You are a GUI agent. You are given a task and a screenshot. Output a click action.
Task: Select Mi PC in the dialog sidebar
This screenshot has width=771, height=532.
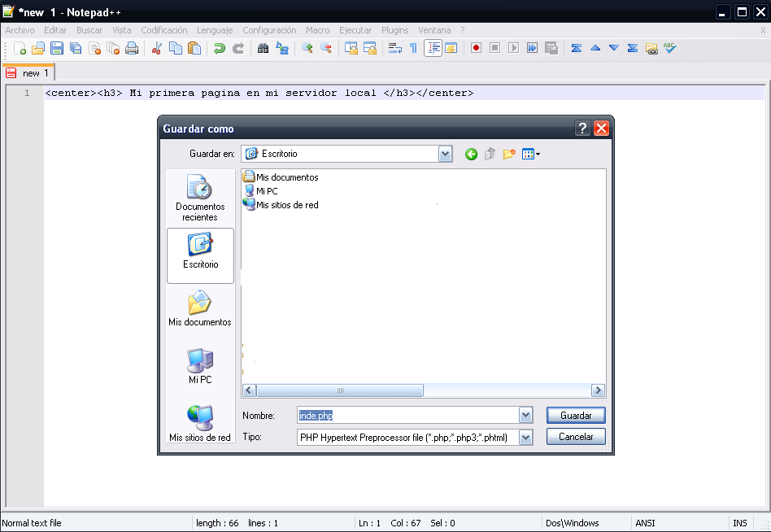click(x=199, y=366)
